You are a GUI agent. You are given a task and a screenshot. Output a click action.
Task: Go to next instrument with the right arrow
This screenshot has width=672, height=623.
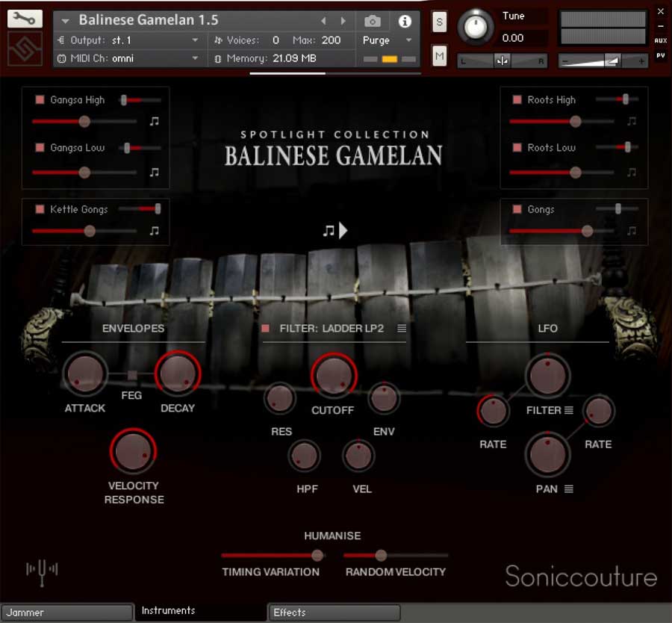[x=343, y=21]
